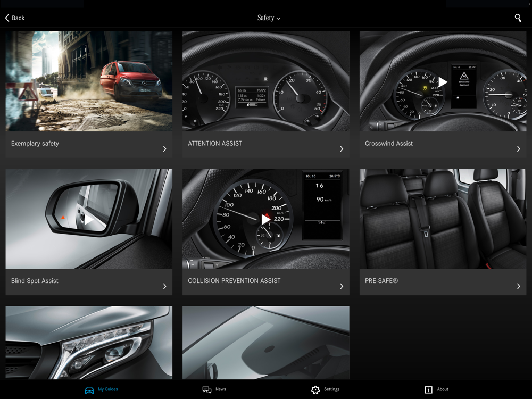532x399 pixels.
Task: Switch to the About tab
Action: [437, 389]
